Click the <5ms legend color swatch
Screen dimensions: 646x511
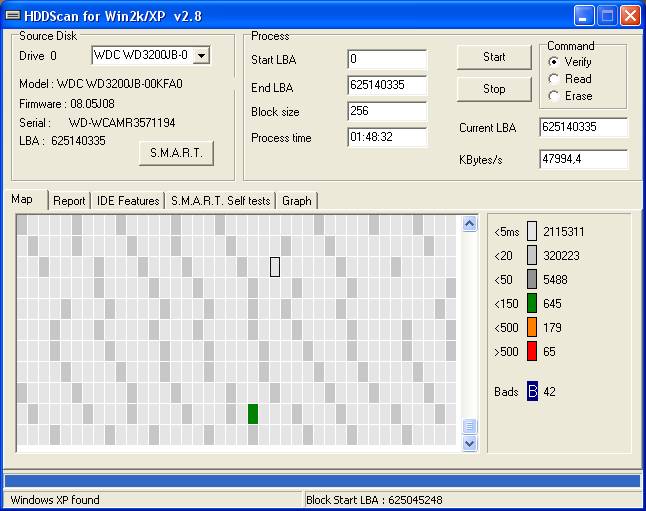pyautogui.click(x=532, y=231)
